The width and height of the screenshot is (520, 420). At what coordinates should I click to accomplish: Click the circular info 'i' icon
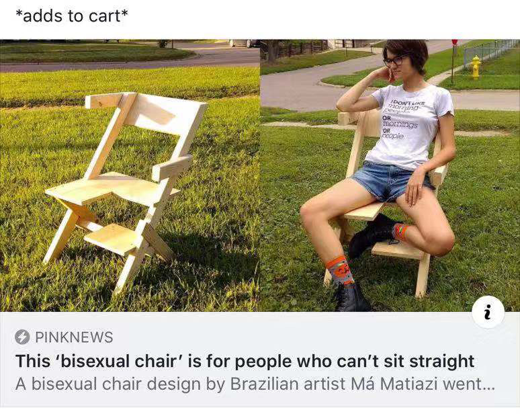pyautogui.click(x=488, y=312)
